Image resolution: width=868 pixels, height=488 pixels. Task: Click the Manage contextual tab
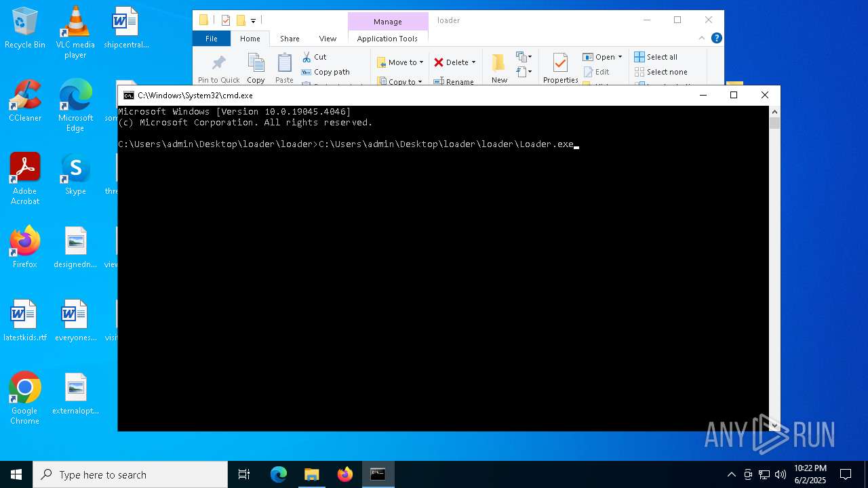(388, 22)
